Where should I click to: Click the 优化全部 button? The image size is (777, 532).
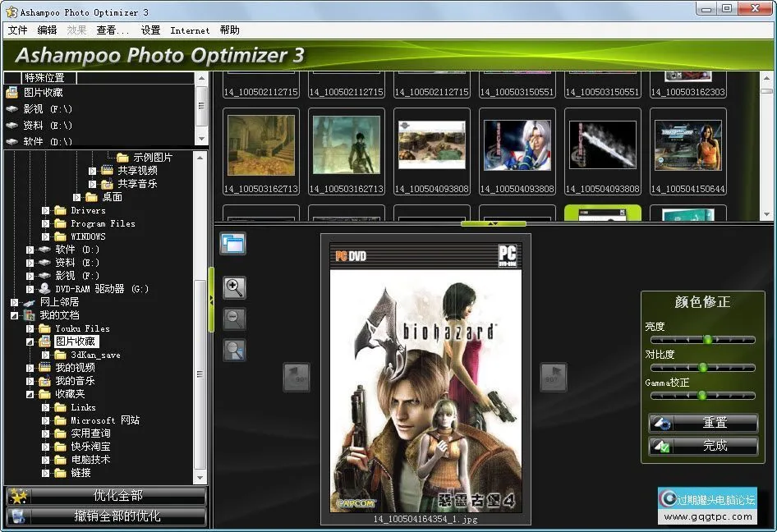(106, 496)
